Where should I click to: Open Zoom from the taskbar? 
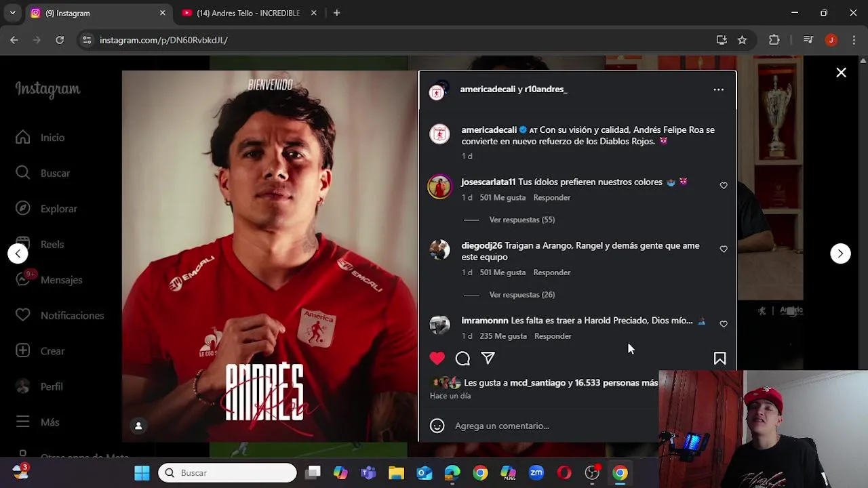coord(536,472)
